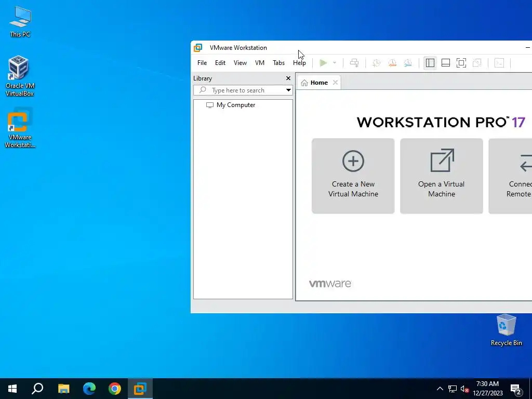The image size is (532, 399).
Task: Click the network tray icon
Action: tap(453, 389)
